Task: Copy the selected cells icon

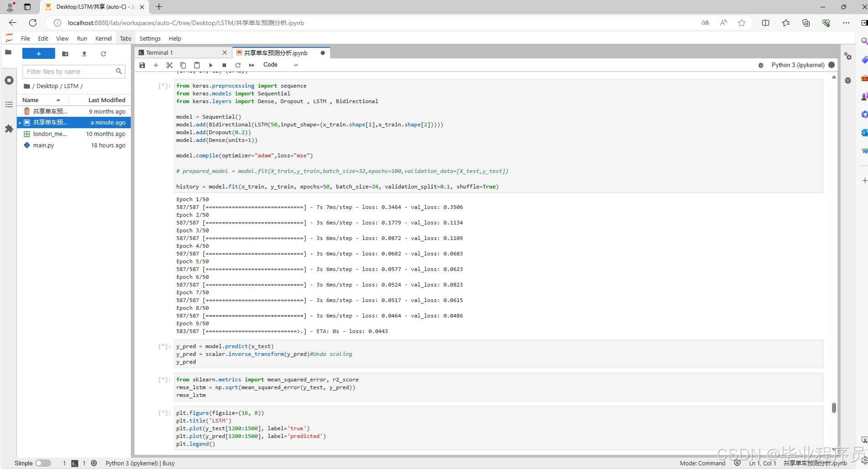Action: [x=183, y=65]
